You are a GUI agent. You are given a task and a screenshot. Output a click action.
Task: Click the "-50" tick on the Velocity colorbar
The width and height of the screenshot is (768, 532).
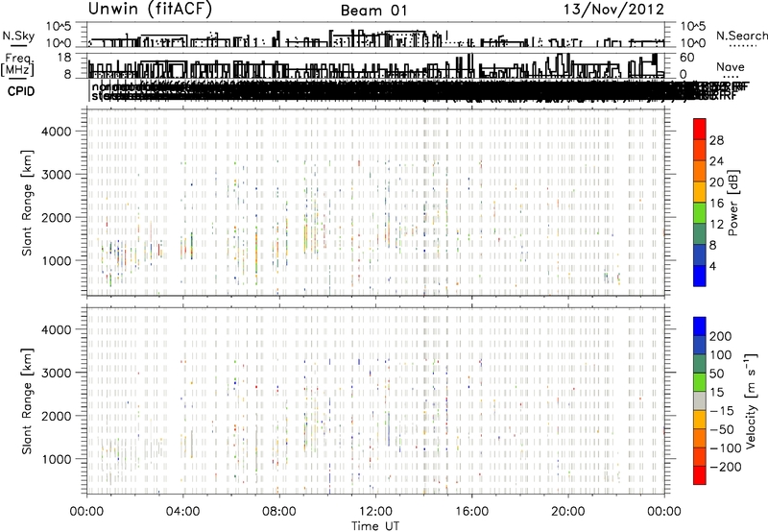point(722,429)
